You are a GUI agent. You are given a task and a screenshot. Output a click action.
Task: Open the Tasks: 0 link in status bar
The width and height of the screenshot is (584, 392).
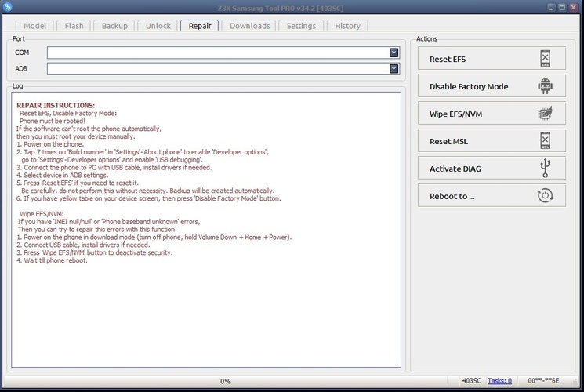(x=499, y=381)
